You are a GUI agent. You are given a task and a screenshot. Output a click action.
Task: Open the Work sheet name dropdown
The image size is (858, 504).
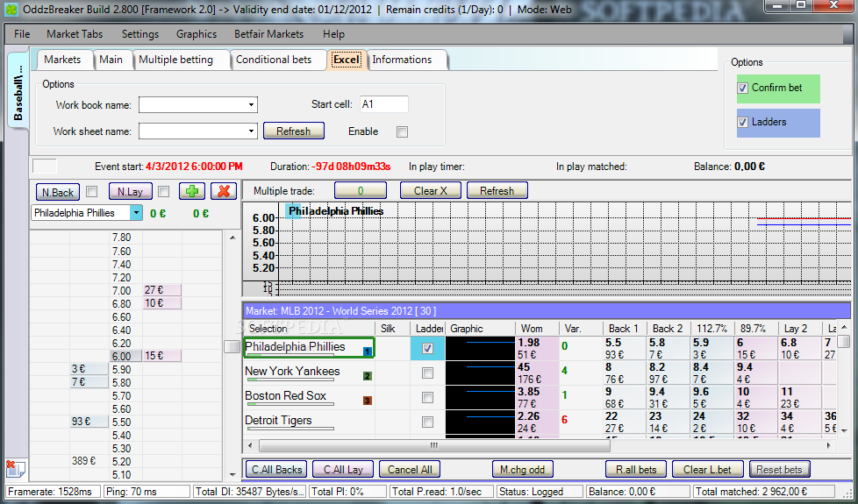click(x=251, y=131)
